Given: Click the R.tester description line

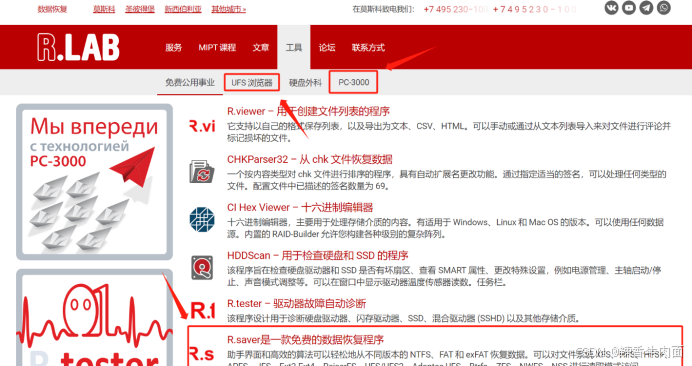Looking at the screenshot, I should click(403, 318).
